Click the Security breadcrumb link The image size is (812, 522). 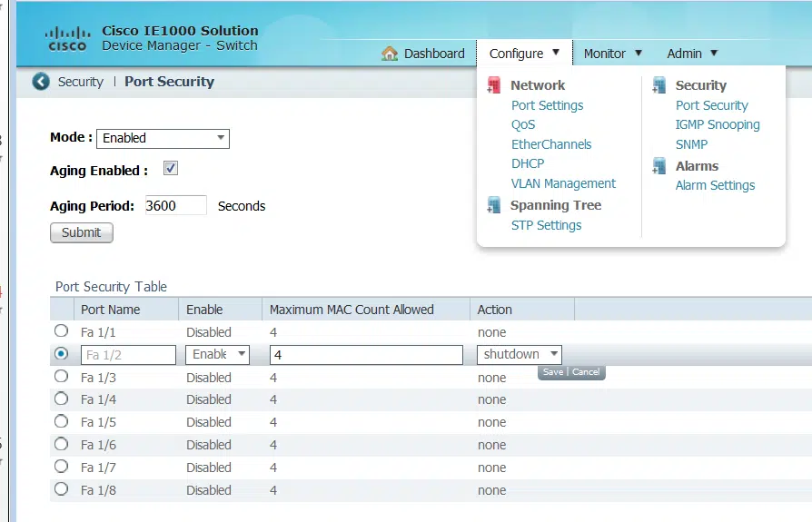80,82
